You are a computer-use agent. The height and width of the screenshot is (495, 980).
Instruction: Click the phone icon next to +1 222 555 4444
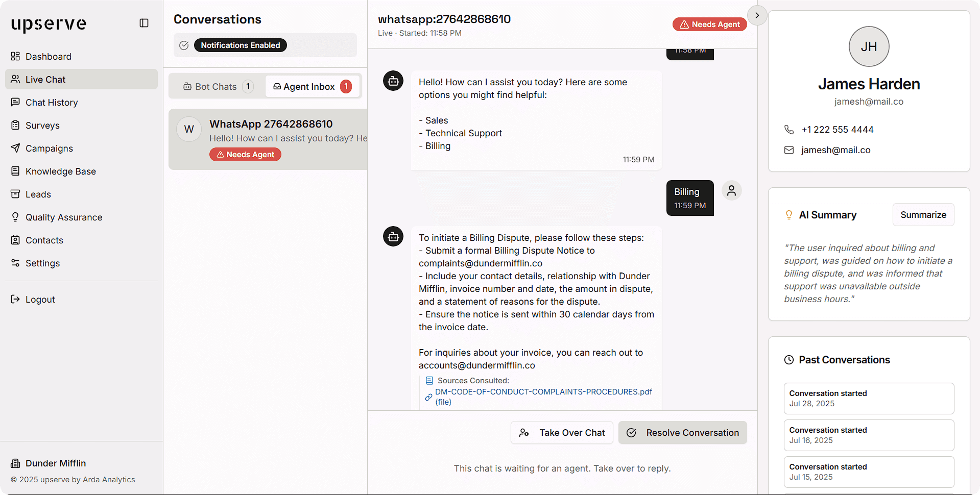788,129
